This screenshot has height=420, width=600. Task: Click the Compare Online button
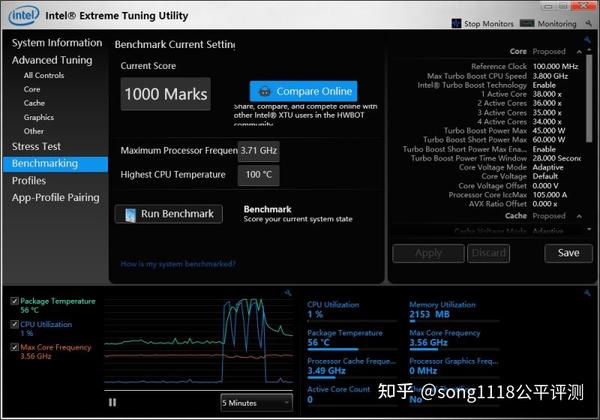tap(303, 91)
